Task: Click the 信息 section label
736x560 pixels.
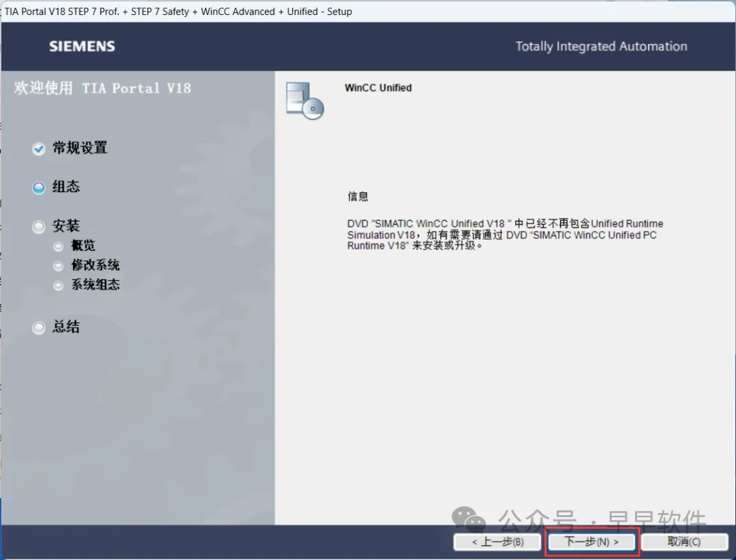Action: [358, 197]
